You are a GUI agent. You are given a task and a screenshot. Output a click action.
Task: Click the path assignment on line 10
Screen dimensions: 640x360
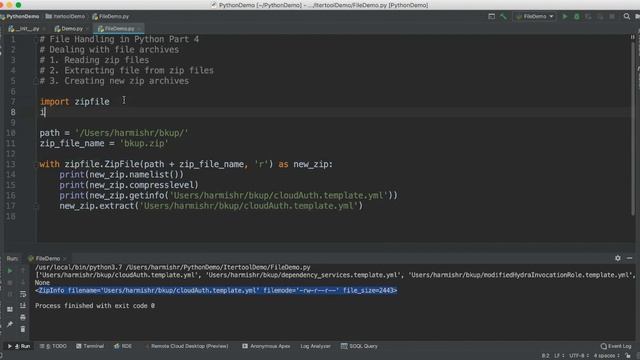coord(114,133)
